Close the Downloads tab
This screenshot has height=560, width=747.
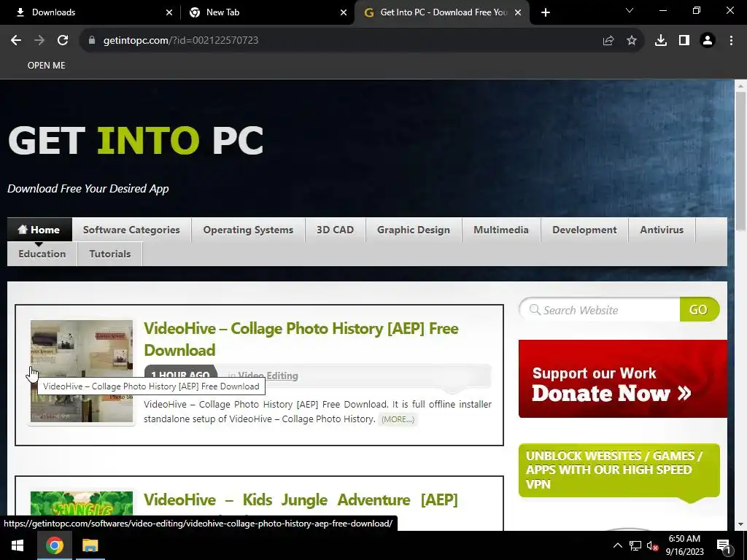coord(169,12)
